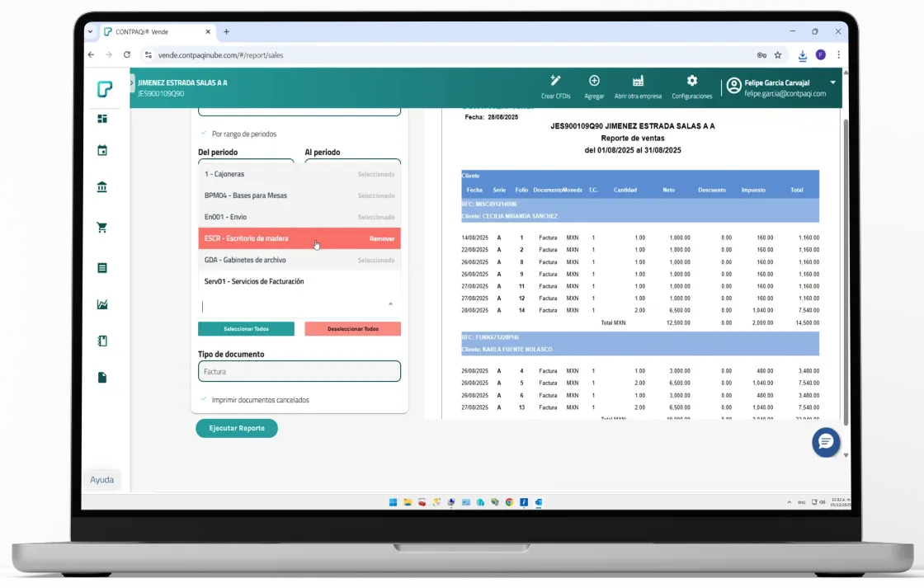Open Chrome three-dot menu
924x588 pixels.
point(838,54)
